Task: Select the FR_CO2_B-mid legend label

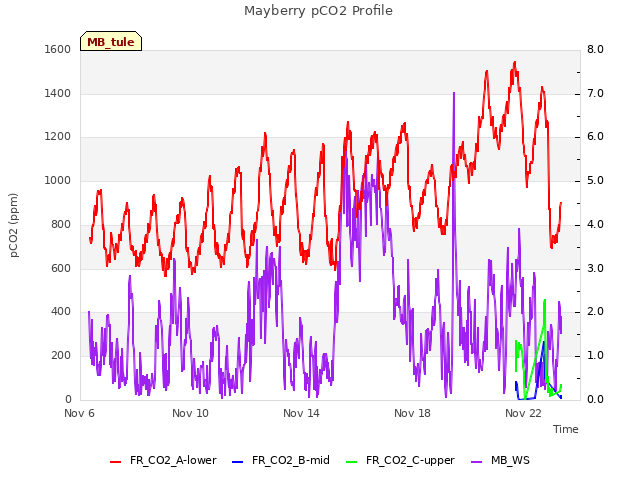Action: coord(291,460)
